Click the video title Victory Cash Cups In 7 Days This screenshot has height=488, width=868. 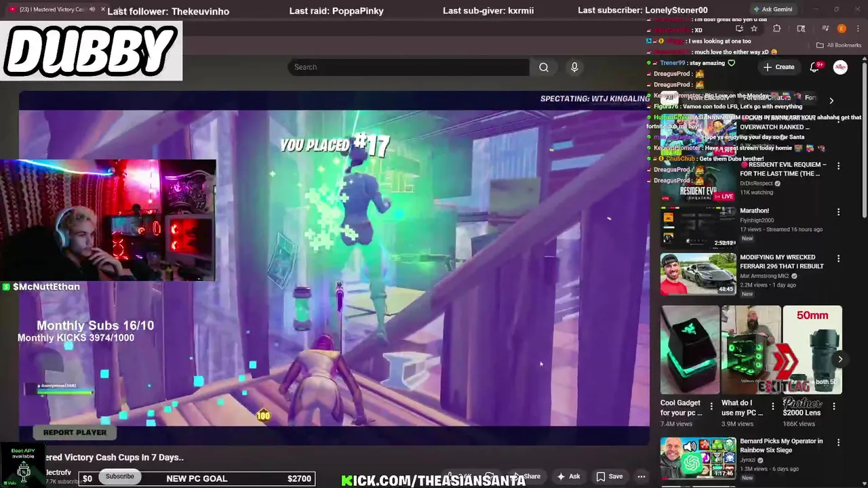coord(114,457)
